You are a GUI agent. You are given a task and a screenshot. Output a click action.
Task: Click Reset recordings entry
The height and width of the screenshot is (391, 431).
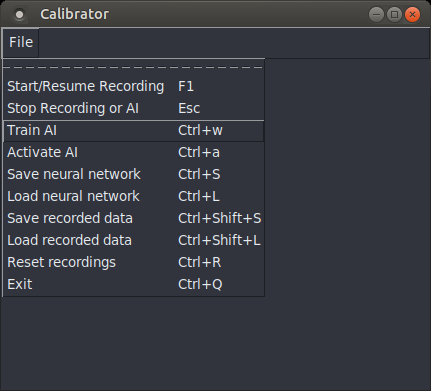tap(133, 262)
